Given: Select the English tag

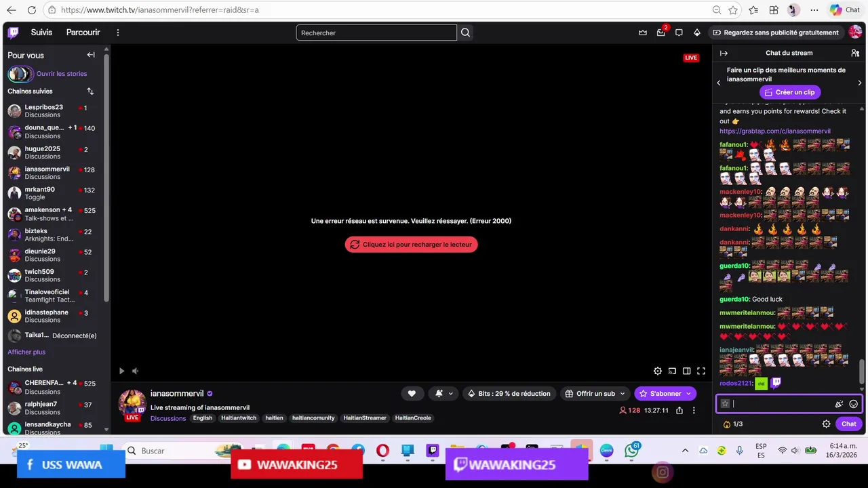Looking at the screenshot, I should point(202,418).
